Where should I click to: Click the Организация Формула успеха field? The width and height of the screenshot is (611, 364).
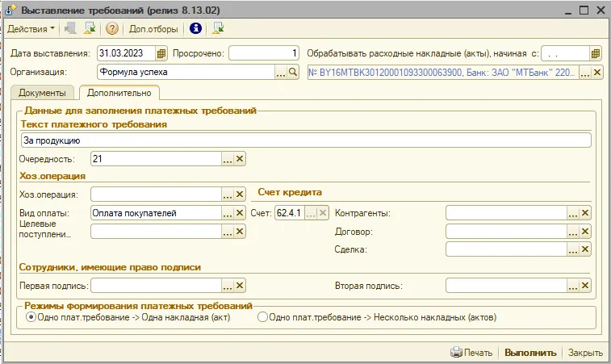point(186,72)
